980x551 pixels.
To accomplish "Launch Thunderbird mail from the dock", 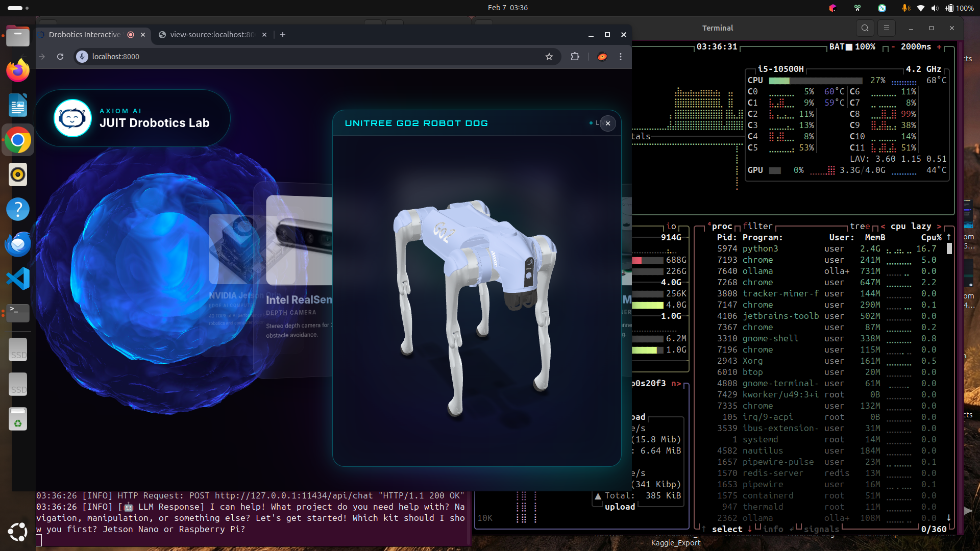I will pyautogui.click(x=18, y=244).
